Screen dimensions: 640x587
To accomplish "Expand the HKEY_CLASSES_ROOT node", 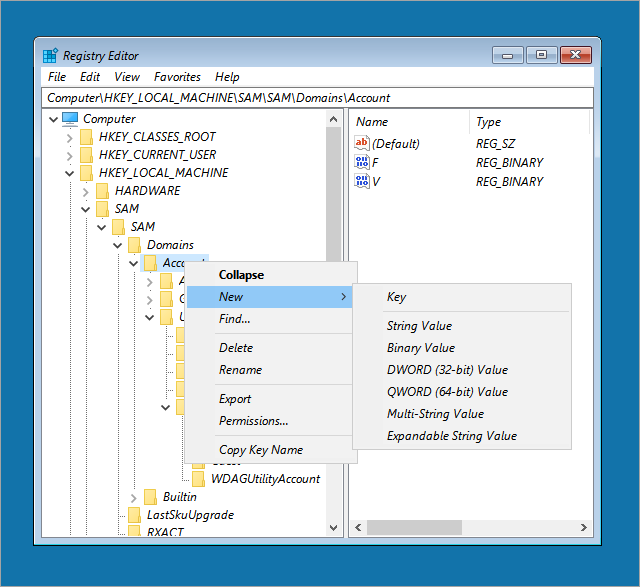I will point(69,138).
